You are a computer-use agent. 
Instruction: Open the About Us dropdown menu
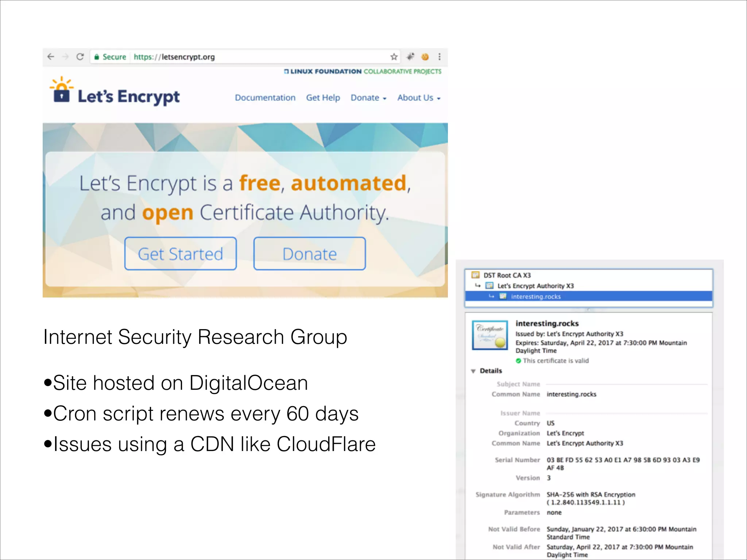(x=419, y=98)
